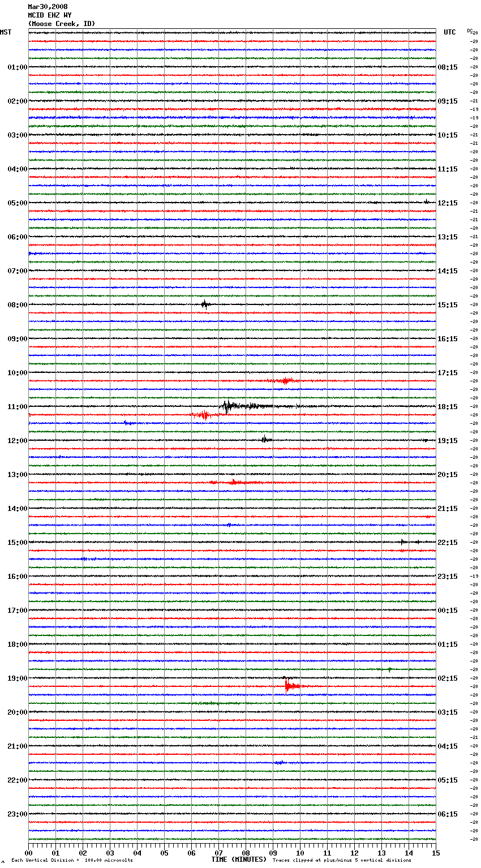481x868 pixels.
Task: Click the 08:15 UTC label
Action: point(448,67)
